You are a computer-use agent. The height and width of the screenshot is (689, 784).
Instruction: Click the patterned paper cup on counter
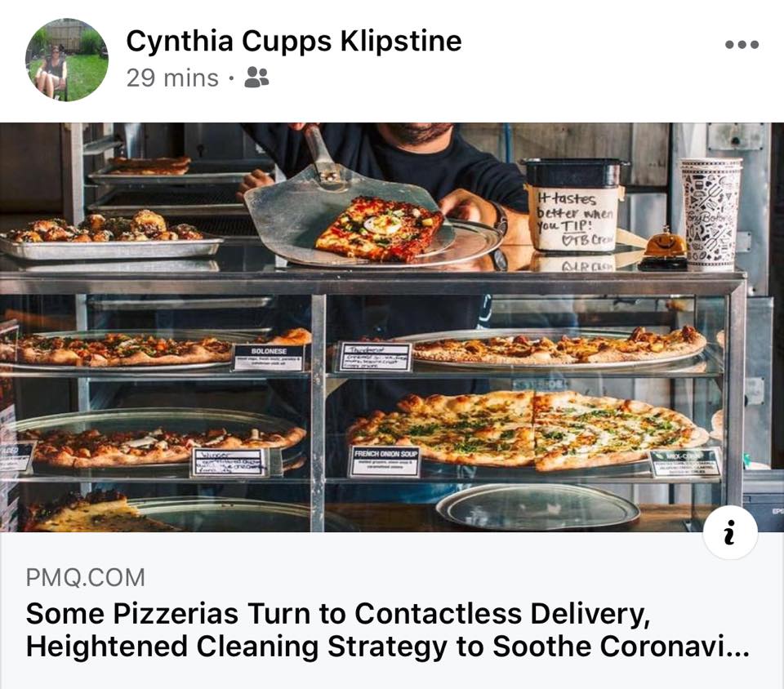710,213
